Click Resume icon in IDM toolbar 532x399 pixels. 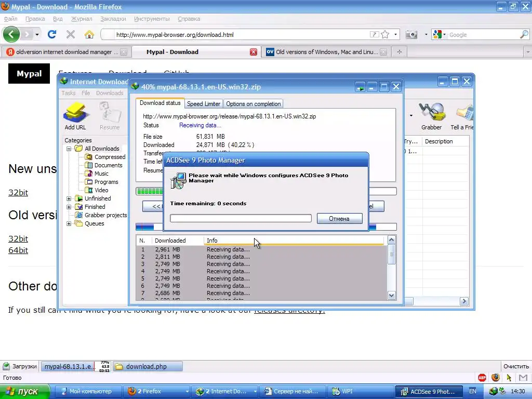pyautogui.click(x=110, y=116)
